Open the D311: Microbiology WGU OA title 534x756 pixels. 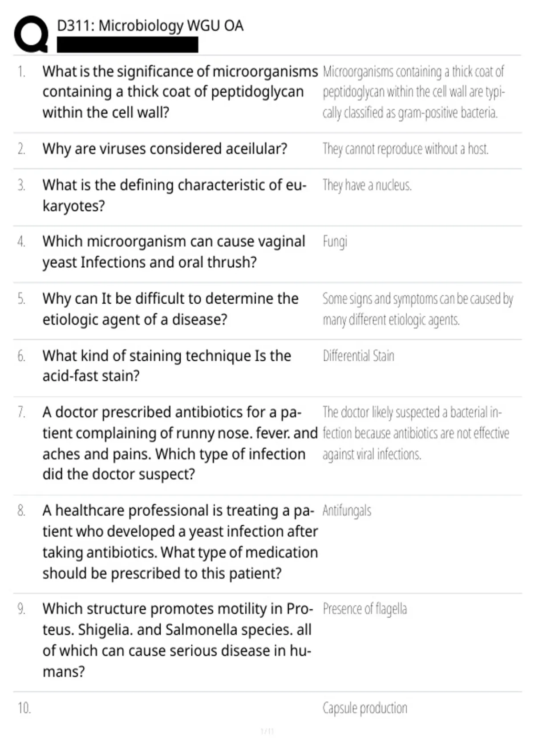pyautogui.click(x=150, y=26)
